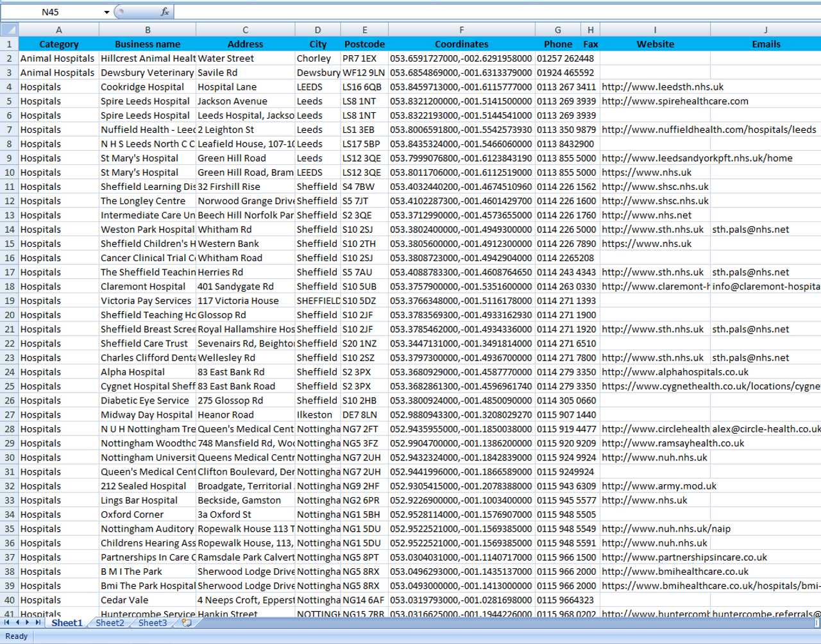The image size is (821, 644).
Task: Click the http://www.leedsth.nhs.uk website cell
Action: click(x=656, y=87)
